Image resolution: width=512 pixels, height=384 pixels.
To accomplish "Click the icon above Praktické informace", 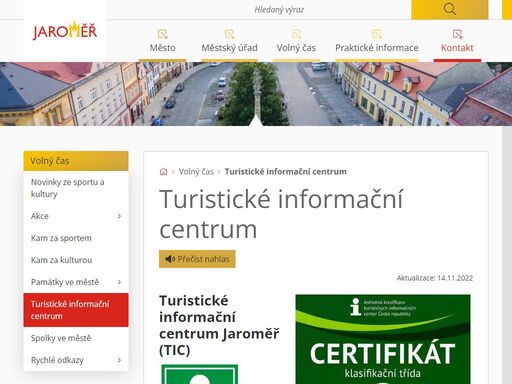I will click(377, 34).
